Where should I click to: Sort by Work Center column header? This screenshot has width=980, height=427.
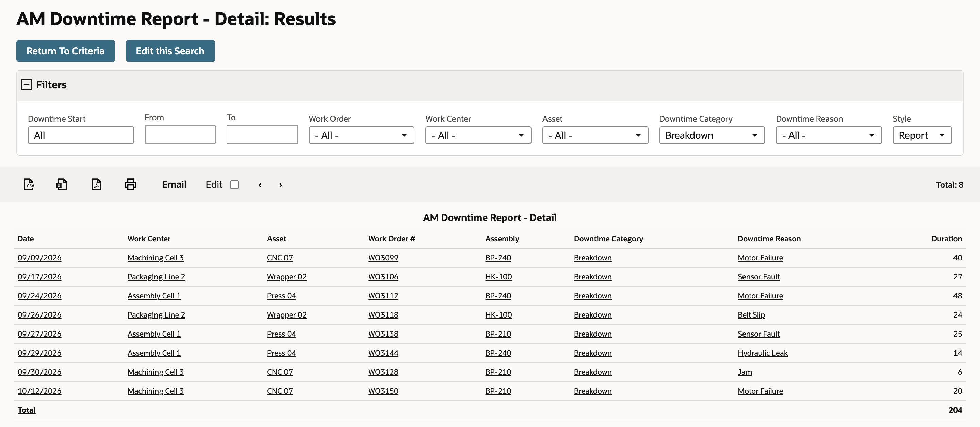[x=149, y=239]
